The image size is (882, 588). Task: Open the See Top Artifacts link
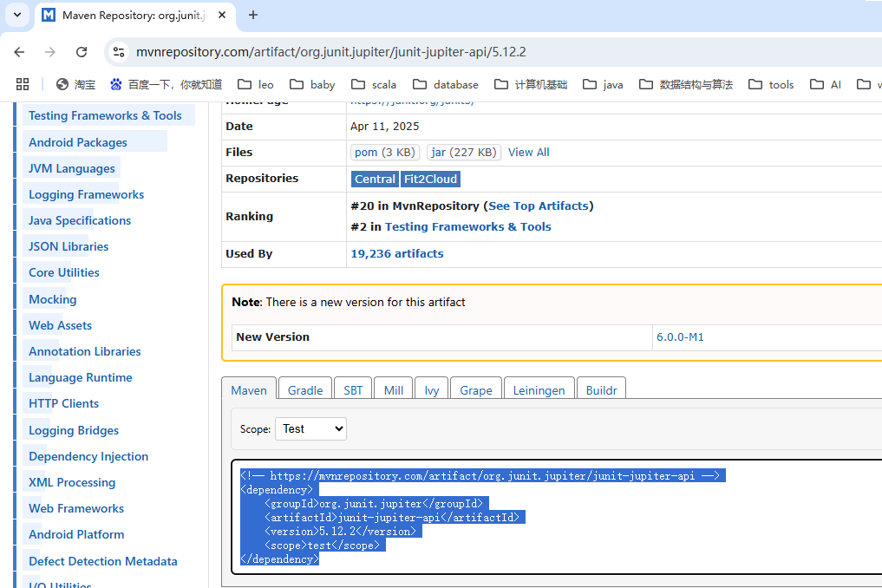pyautogui.click(x=539, y=206)
